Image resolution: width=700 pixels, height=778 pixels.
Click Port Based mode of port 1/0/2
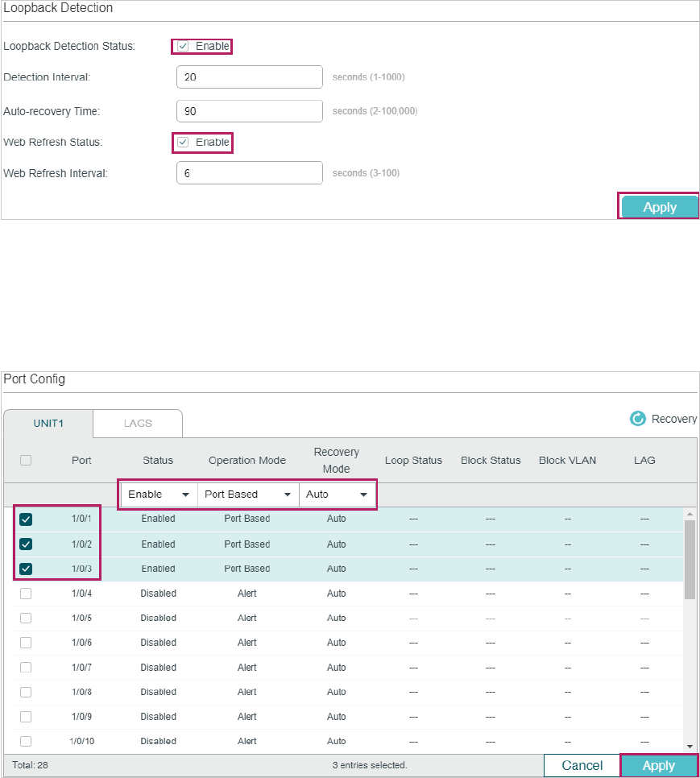pos(247,544)
